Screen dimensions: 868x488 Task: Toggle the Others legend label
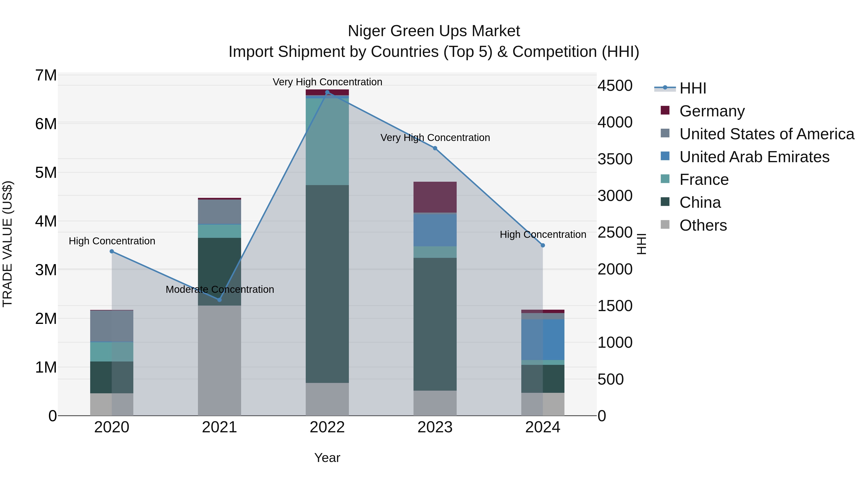click(x=703, y=225)
